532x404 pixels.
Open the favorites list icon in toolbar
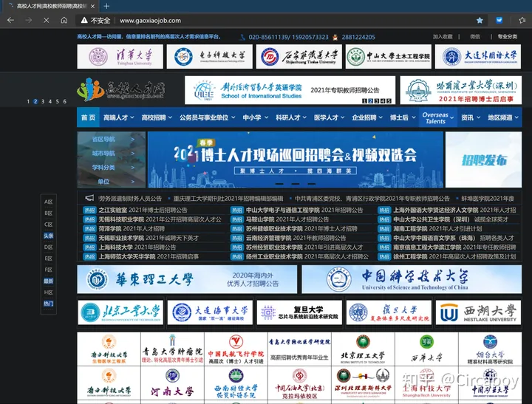pyautogui.click(x=522, y=21)
